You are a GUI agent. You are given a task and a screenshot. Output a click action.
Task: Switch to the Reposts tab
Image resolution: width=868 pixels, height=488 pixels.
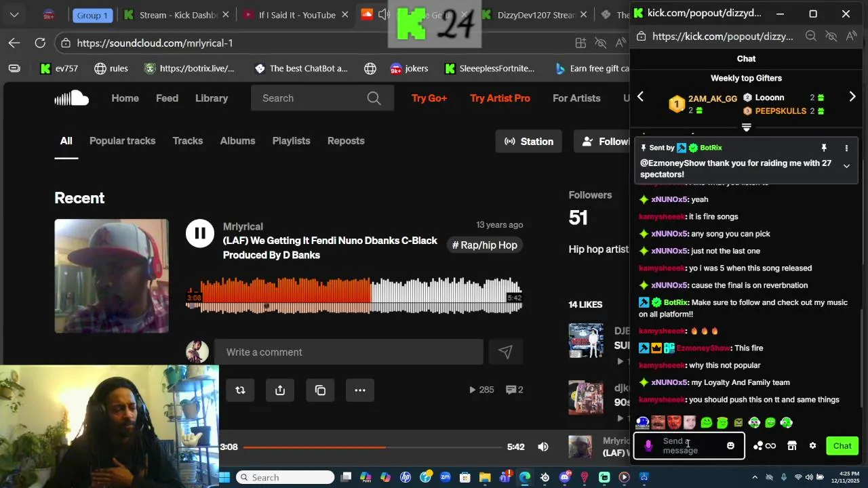click(x=346, y=141)
